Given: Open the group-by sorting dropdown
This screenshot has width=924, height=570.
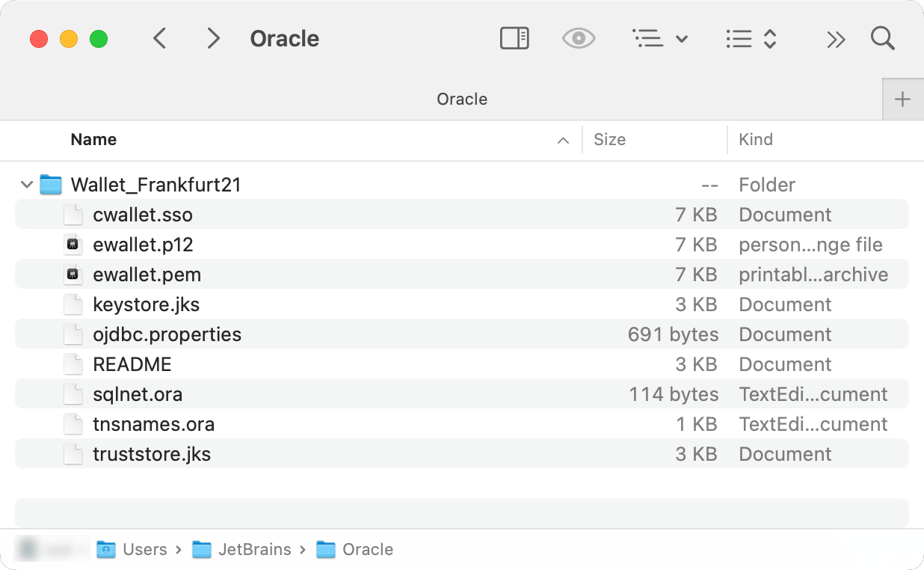Looking at the screenshot, I should [751, 39].
